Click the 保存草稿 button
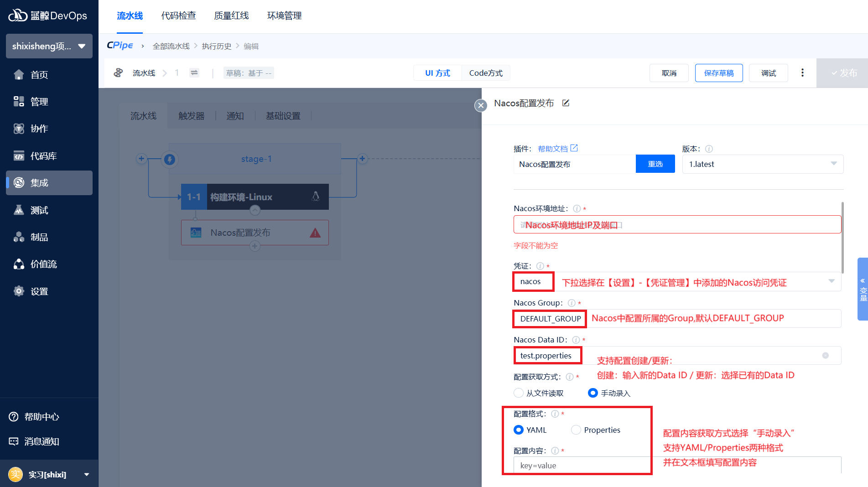868x487 pixels. 718,73
